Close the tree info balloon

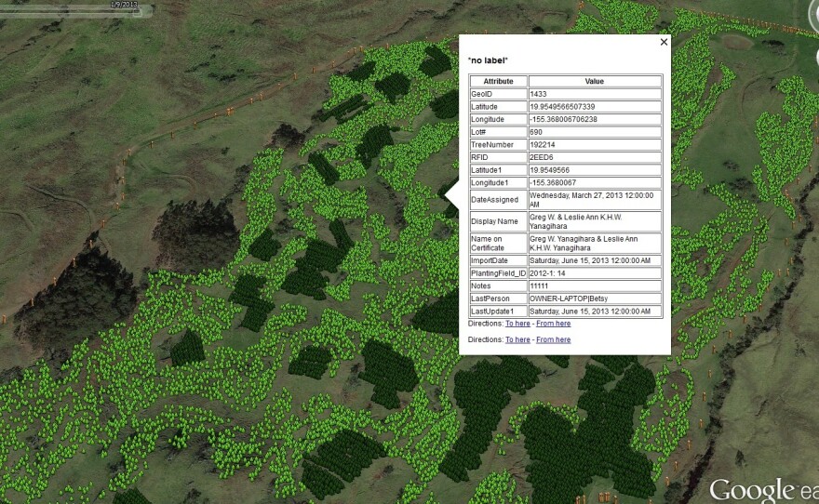[x=664, y=42]
